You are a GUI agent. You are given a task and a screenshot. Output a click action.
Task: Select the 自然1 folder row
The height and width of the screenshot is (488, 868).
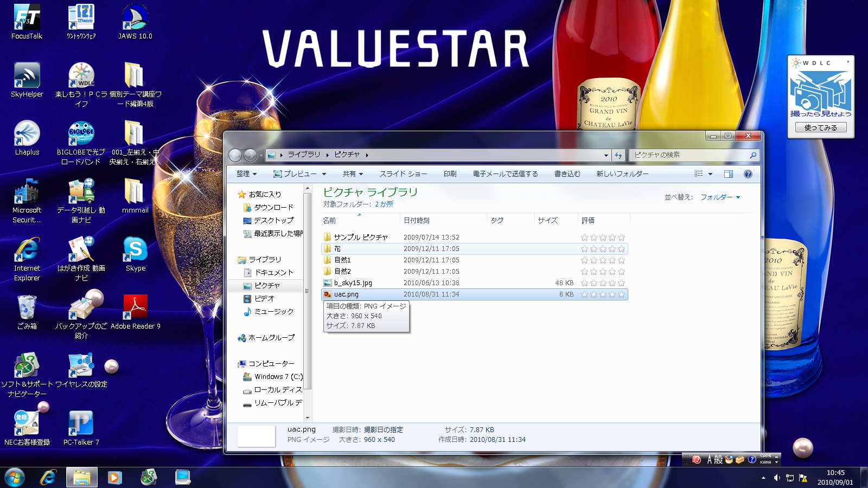click(475, 260)
